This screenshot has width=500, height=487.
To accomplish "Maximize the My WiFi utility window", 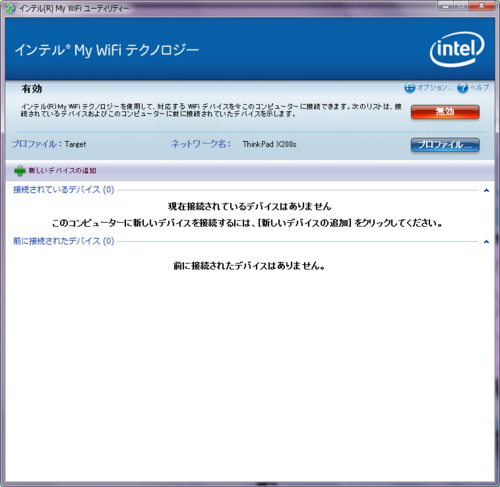I will (x=461, y=6).
